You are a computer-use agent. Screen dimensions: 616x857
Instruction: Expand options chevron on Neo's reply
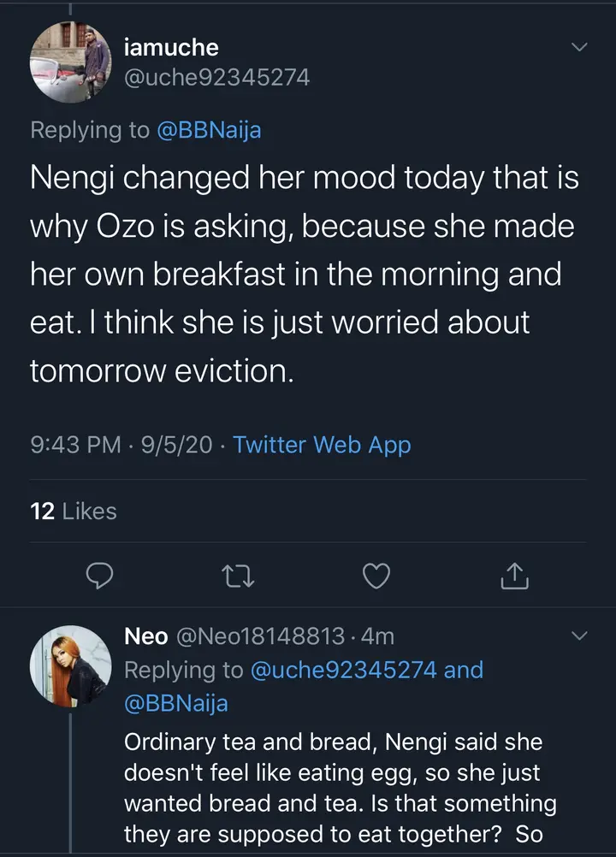(x=579, y=636)
